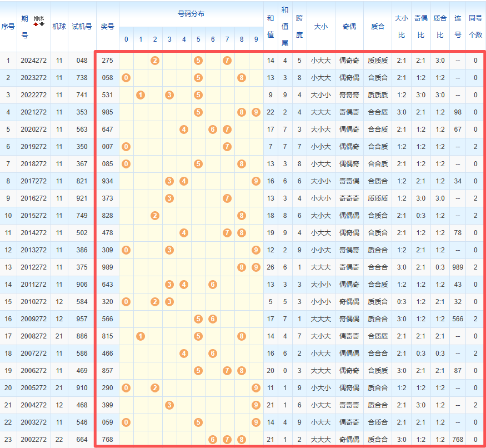This screenshot has width=486, height=448.
Task: Click the 试机号 column header
Action: tap(82, 26)
